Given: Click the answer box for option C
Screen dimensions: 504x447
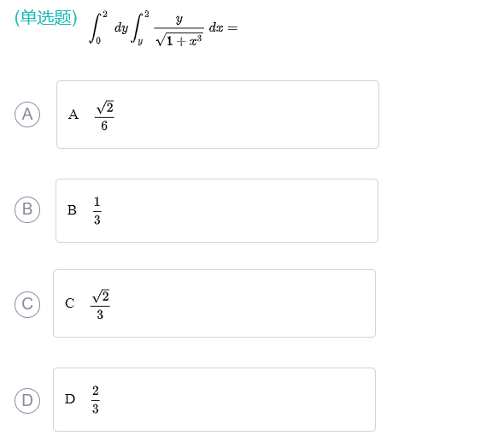Looking at the screenshot, I should pos(214,303).
